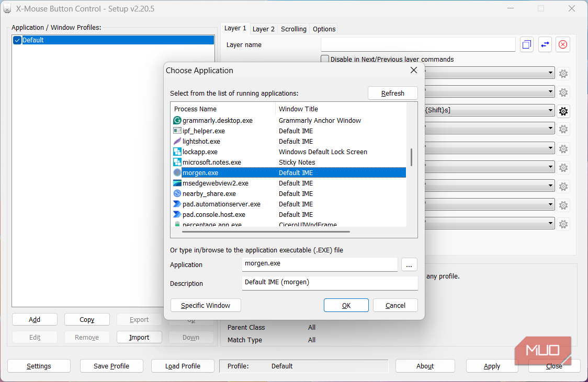Click the copy layer icon beside Layer name
The image size is (588, 382).
526,44
